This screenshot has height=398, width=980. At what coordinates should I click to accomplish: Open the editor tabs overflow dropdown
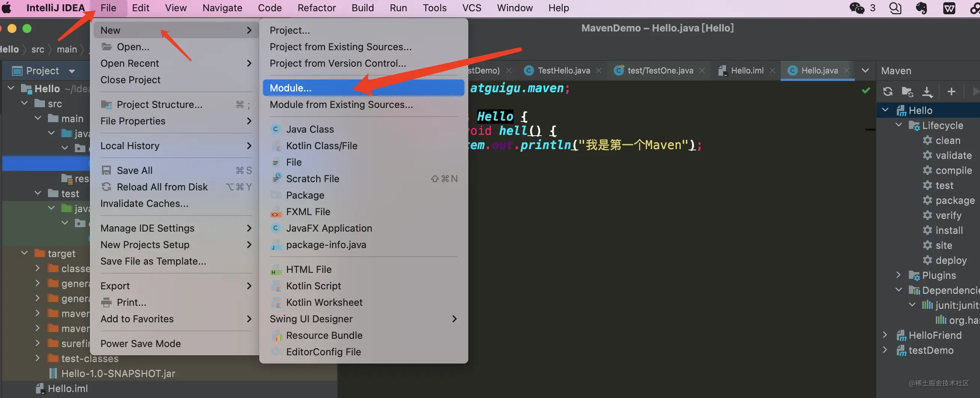tap(865, 70)
